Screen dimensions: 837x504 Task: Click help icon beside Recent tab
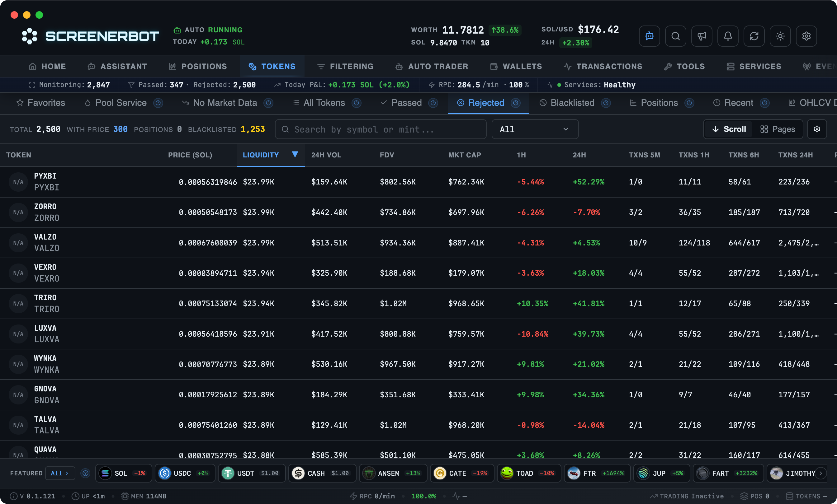point(765,103)
